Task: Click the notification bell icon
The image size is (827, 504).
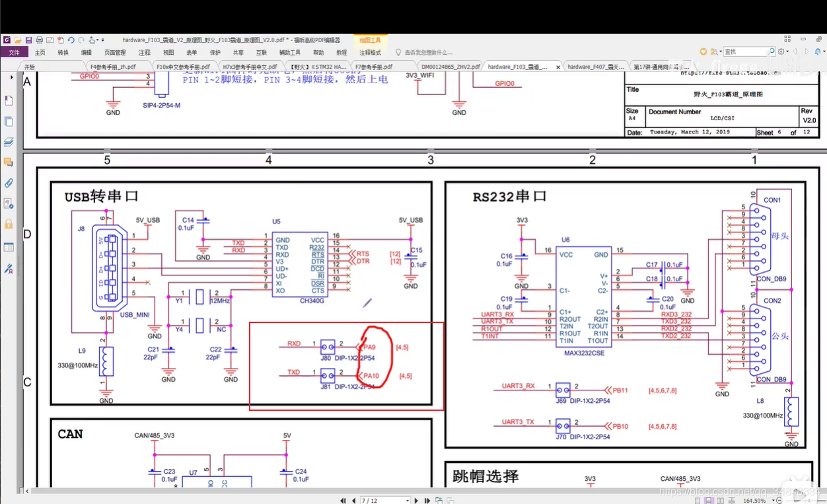Action: pyautogui.click(x=818, y=52)
